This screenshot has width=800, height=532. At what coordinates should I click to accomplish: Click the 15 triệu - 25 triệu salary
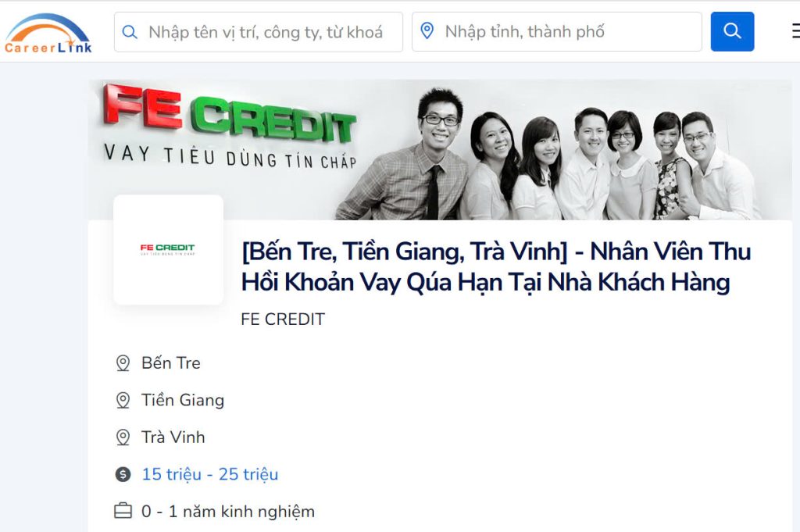[x=209, y=474]
